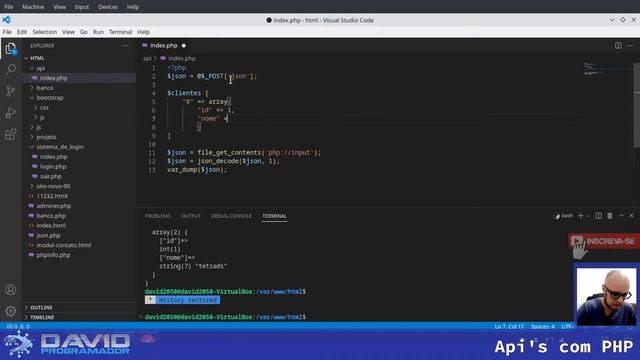Open the terminal launch profile dropdown
Viewport: 640px width, 360px height.
tap(588, 216)
